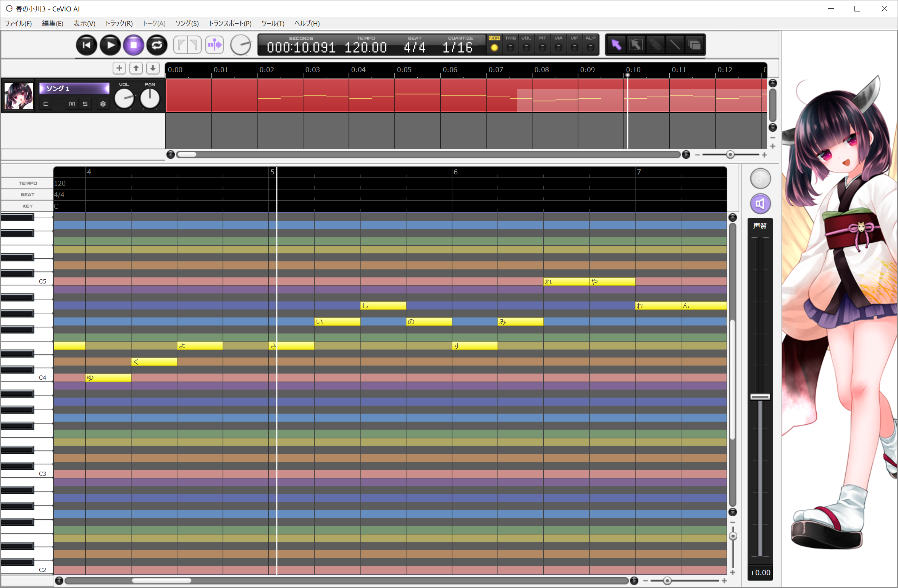Freeze the track with snowflake button
This screenshot has width=898, height=588.
click(x=103, y=104)
